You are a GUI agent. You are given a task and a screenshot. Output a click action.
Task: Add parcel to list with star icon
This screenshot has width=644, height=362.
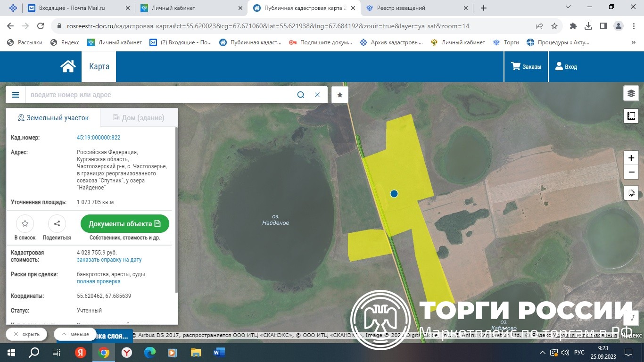tap(25, 224)
